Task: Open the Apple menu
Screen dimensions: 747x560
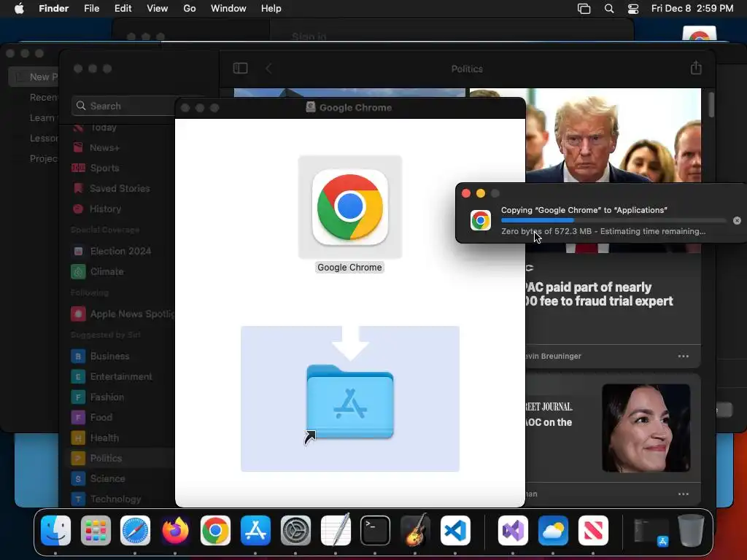Action: click(x=19, y=9)
